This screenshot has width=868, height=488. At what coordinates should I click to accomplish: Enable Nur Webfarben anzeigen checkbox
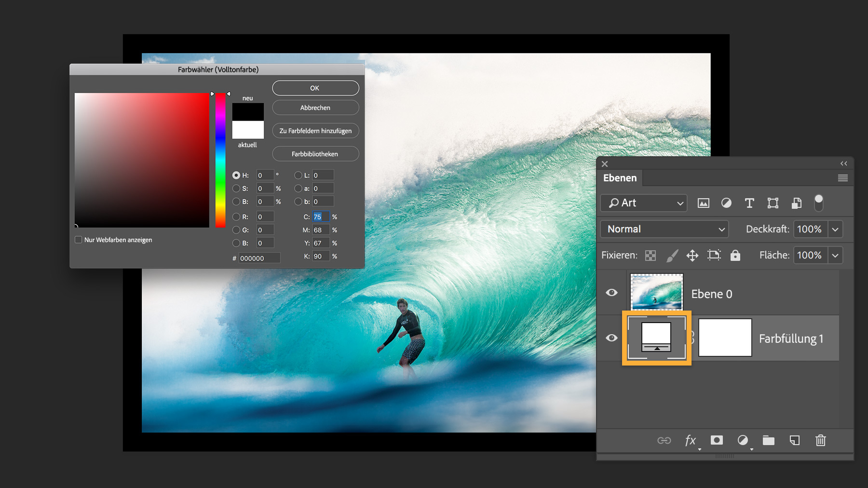tap(78, 240)
